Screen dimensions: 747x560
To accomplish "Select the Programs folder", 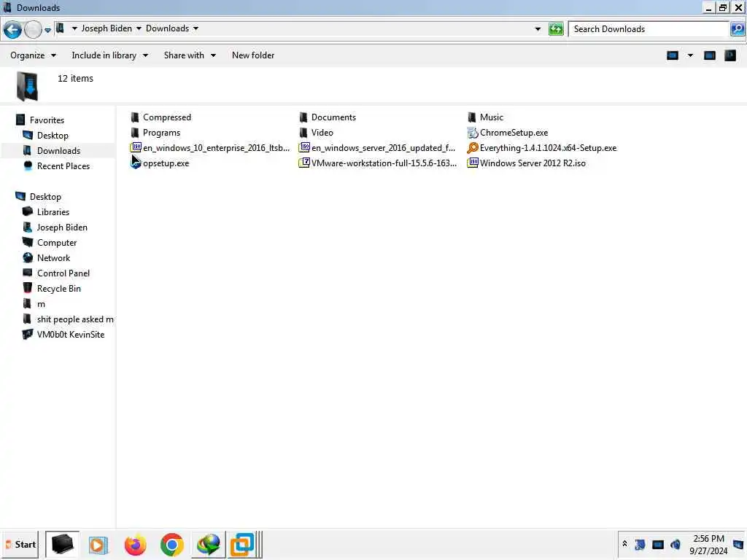I will (155, 133).
